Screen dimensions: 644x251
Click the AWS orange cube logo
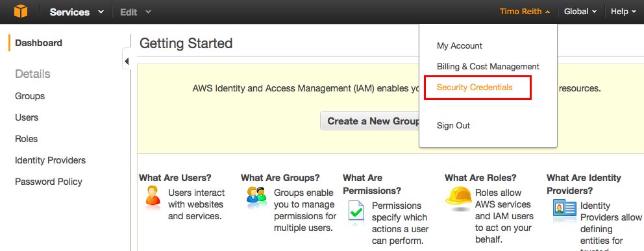click(x=21, y=11)
